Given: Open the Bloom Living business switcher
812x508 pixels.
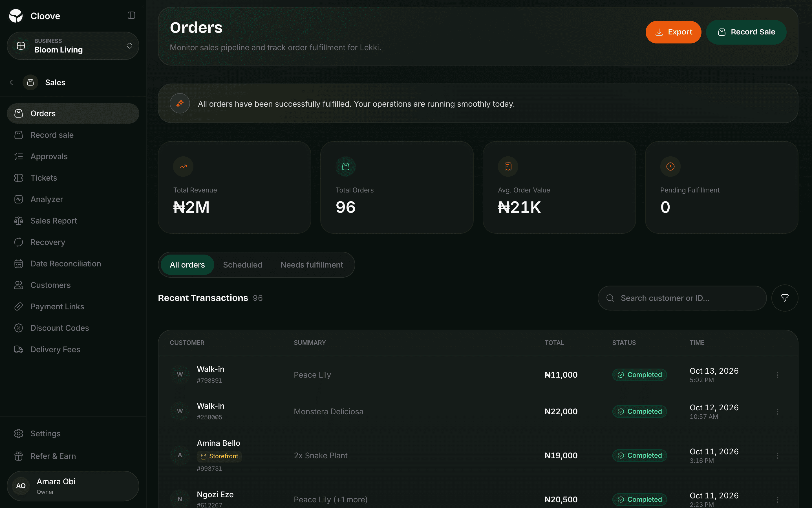Looking at the screenshot, I should point(73,46).
